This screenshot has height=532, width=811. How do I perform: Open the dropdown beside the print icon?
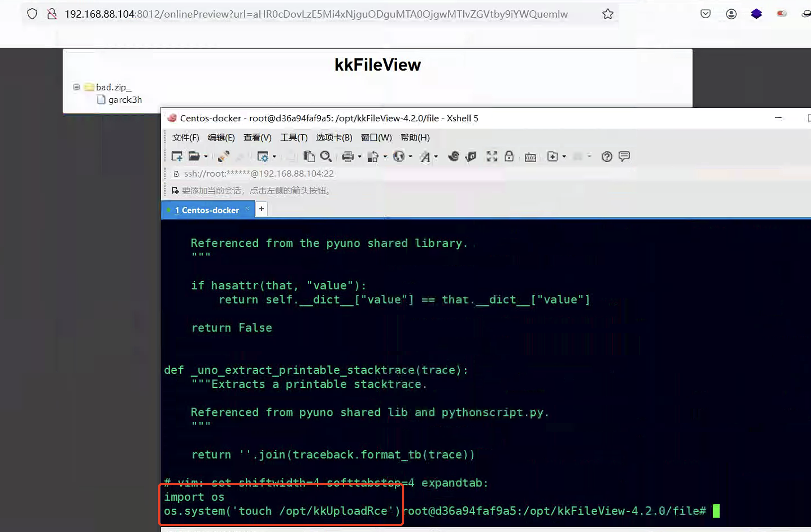pos(359,157)
